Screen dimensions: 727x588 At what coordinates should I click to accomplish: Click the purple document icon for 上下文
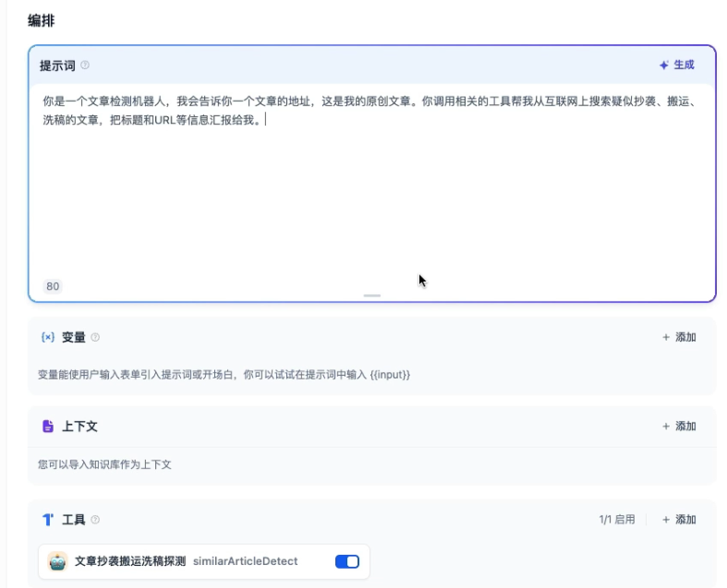pos(48,426)
